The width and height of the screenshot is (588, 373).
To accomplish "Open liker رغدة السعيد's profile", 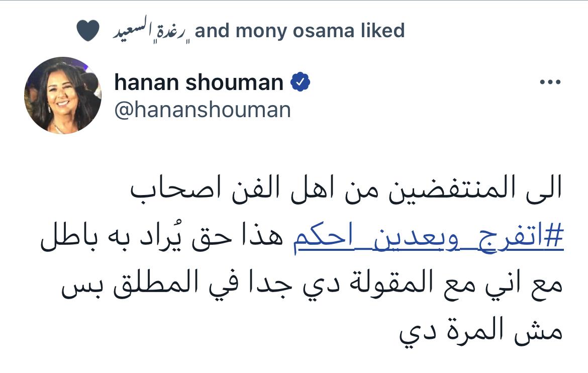I will pos(150,32).
